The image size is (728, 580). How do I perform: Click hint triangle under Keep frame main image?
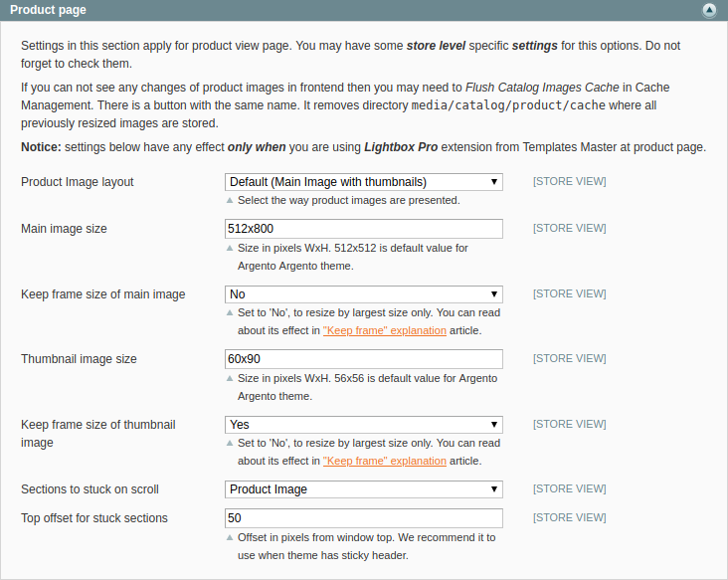[230, 313]
